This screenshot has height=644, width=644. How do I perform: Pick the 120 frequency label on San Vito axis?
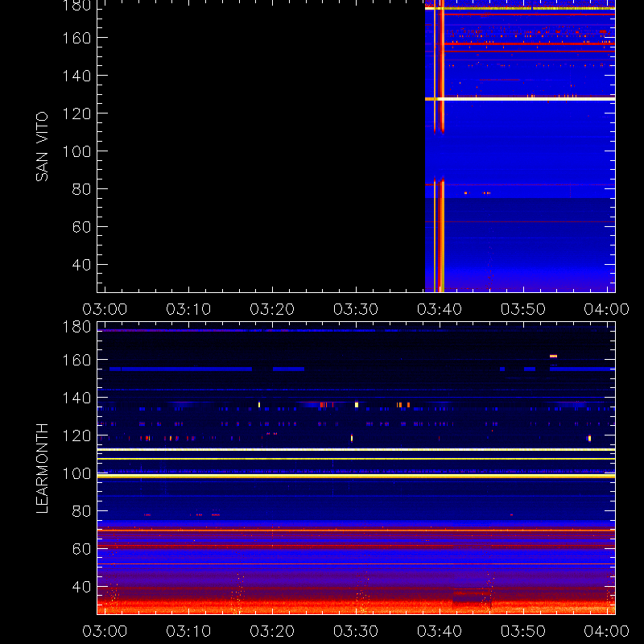tap(76, 114)
